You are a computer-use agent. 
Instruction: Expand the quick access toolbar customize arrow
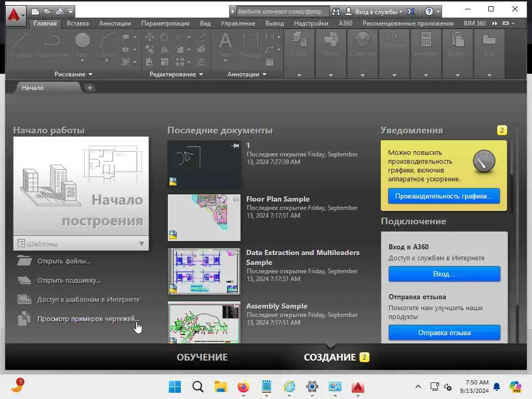click(x=71, y=11)
